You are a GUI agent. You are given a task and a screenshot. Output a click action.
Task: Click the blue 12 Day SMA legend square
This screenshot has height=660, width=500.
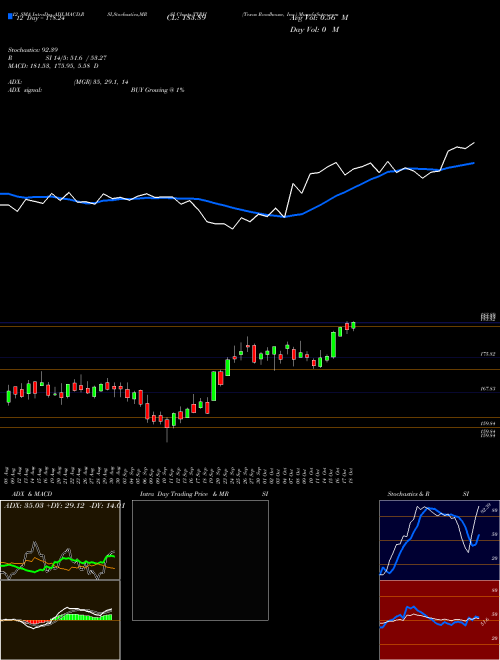click(x=10, y=16)
